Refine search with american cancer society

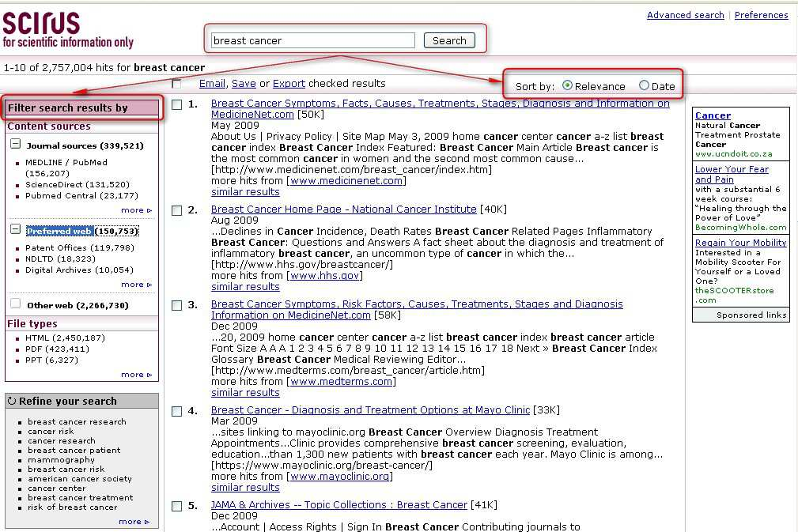(x=80, y=478)
